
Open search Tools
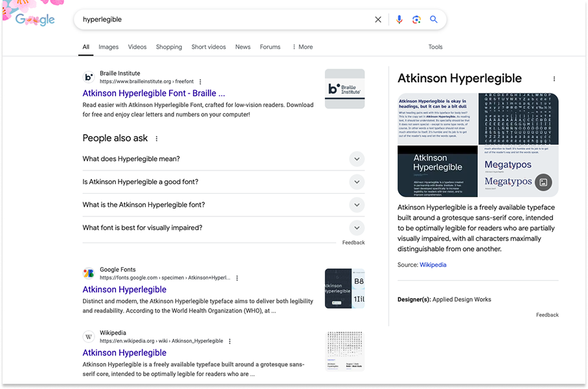point(435,47)
